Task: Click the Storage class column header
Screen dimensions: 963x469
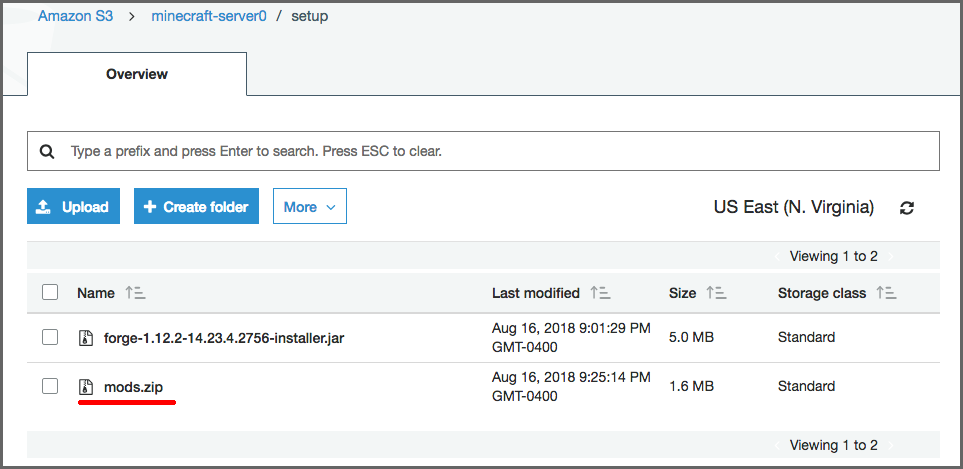Action: (822, 293)
